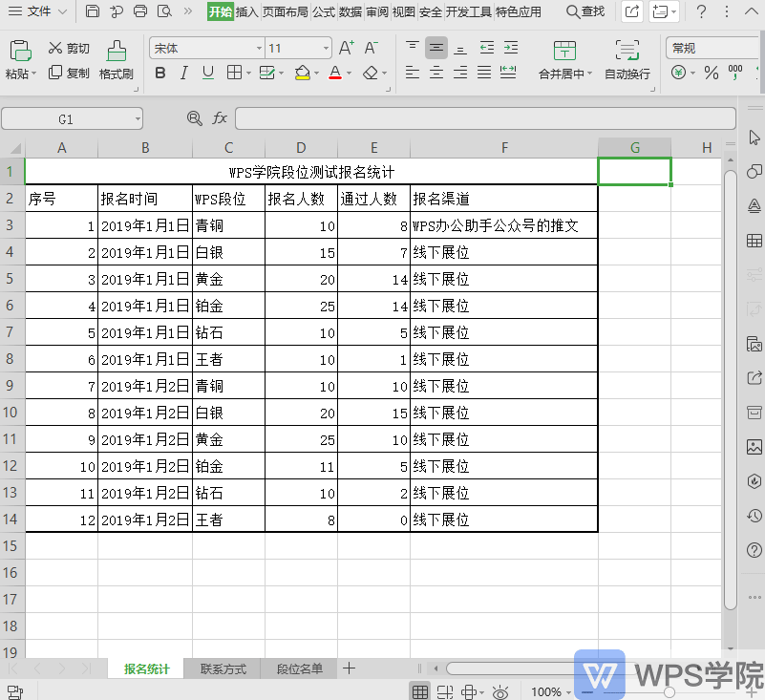Open the number format box 常规
Viewport: 765px width, 700px height.
(712, 48)
